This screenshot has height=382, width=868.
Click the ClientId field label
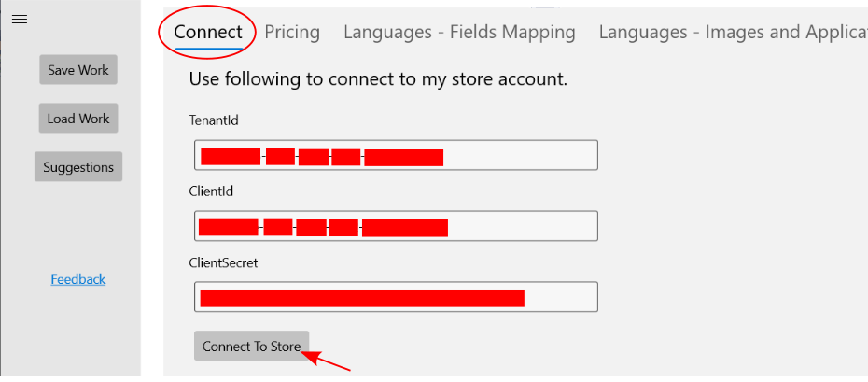coord(211,191)
